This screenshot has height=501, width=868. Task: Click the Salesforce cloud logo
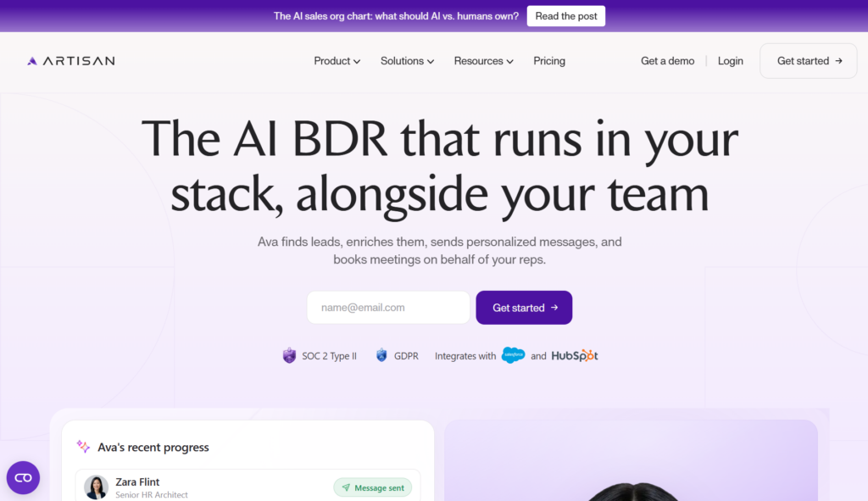click(x=513, y=355)
